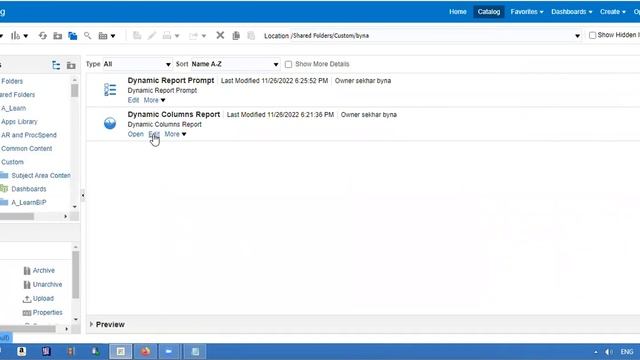The image size is (640, 360).
Task: Select the A_LearnBIP folder
Action: 29,202
